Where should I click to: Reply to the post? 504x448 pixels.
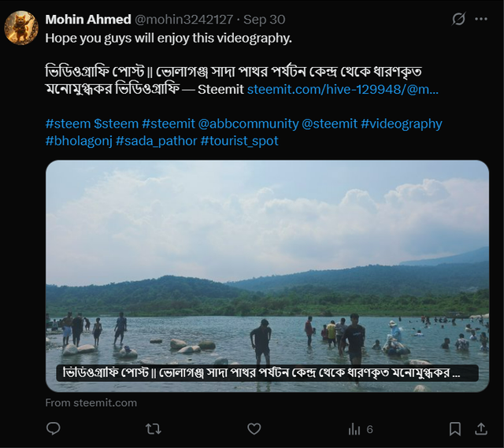coord(54,428)
